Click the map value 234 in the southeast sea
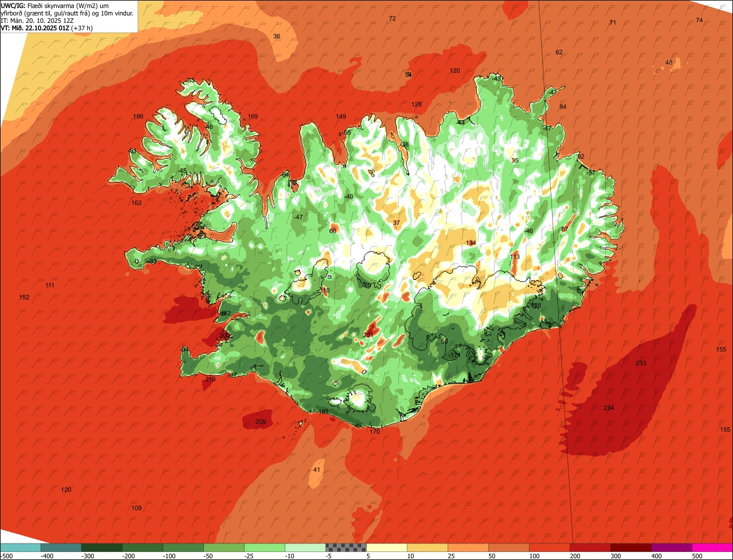The height and width of the screenshot is (560, 733). pyautogui.click(x=609, y=408)
